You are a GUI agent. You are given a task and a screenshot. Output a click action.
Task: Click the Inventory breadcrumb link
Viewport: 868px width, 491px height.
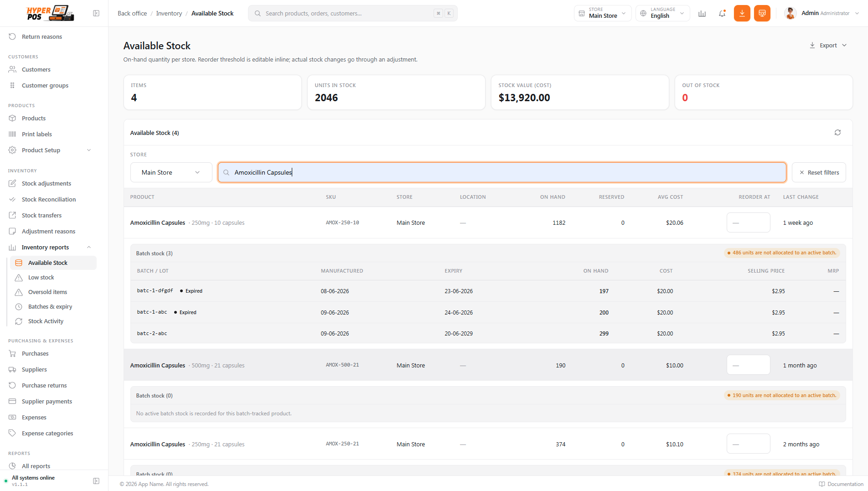pyautogui.click(x=169, y=13)
